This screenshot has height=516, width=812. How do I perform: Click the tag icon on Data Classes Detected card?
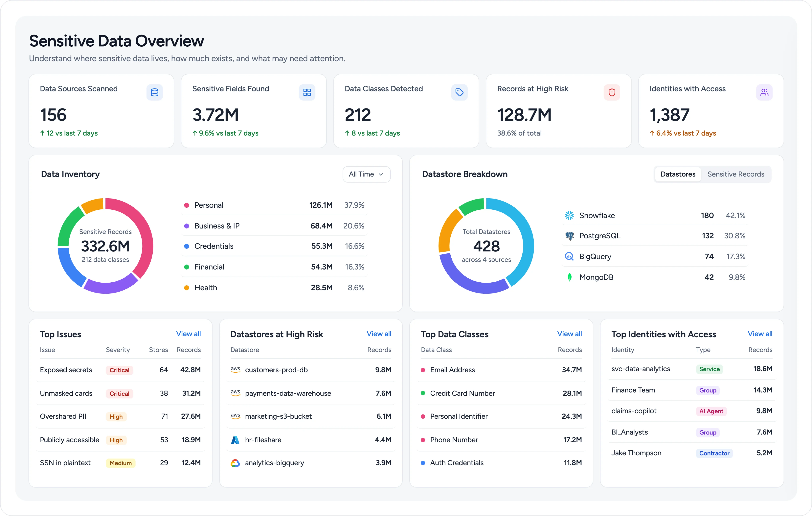tap(459, 92)
